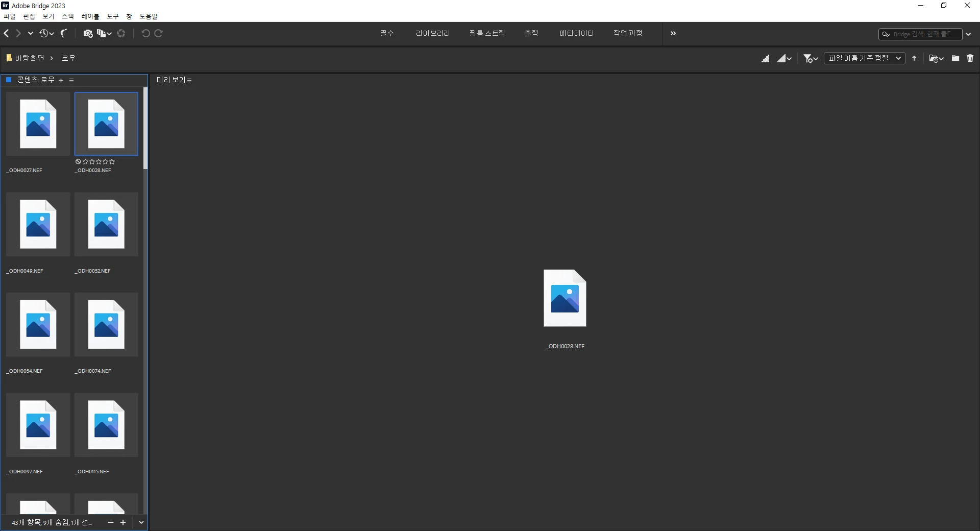Viewport: 980px width, 531px height.
Task: Set three-star rating on _ODH0028.NEF
Action: click(99, 161)
